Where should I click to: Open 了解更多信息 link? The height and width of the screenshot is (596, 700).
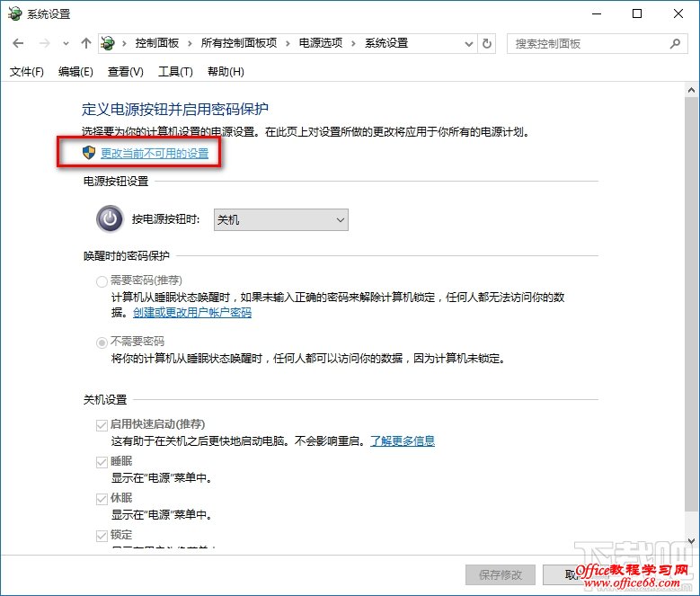[x=403, y=441]
